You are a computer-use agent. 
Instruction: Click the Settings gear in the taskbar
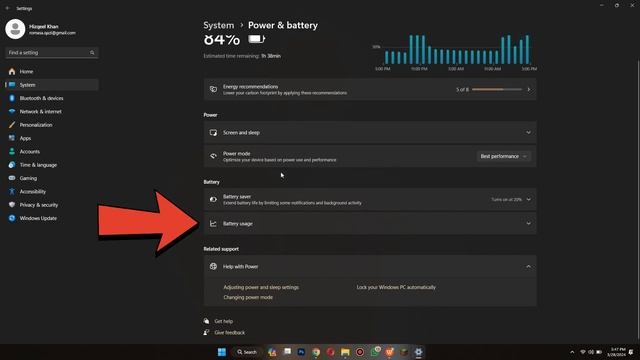tap(418, 352)
